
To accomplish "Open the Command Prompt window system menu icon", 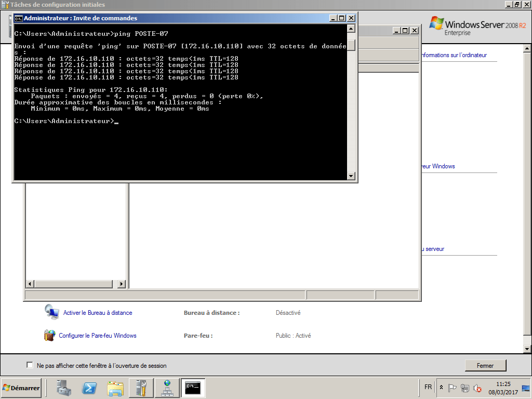I will [x=17, y=18].
